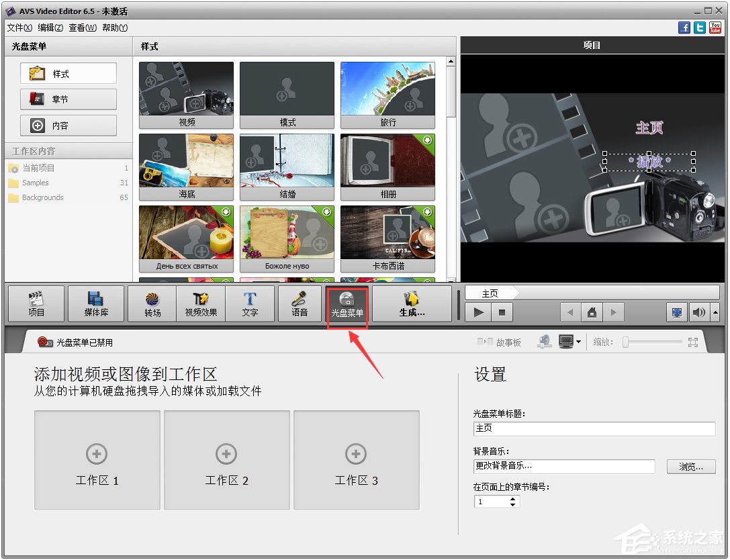Open the Samples folder

pyautogui.click(x=68, y=183)
